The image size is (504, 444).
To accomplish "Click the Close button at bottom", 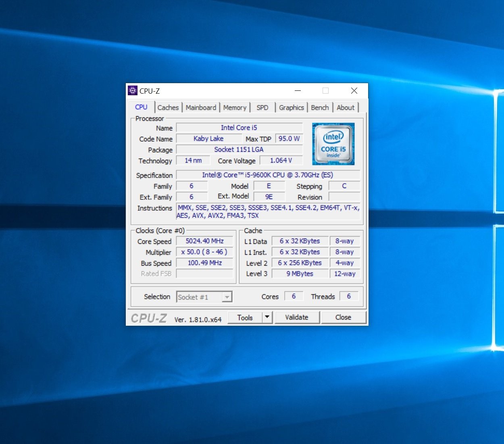I will (344, 317).
